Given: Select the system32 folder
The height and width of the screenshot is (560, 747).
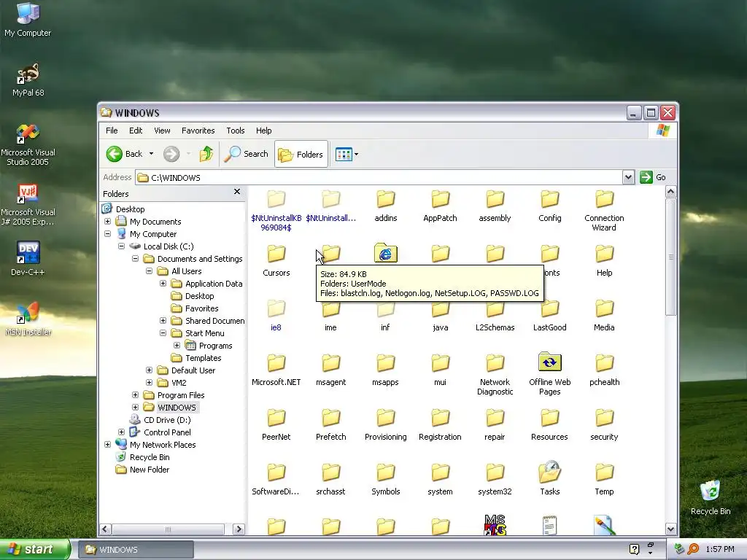Looking at the screenshot, I should pos(495,480).
